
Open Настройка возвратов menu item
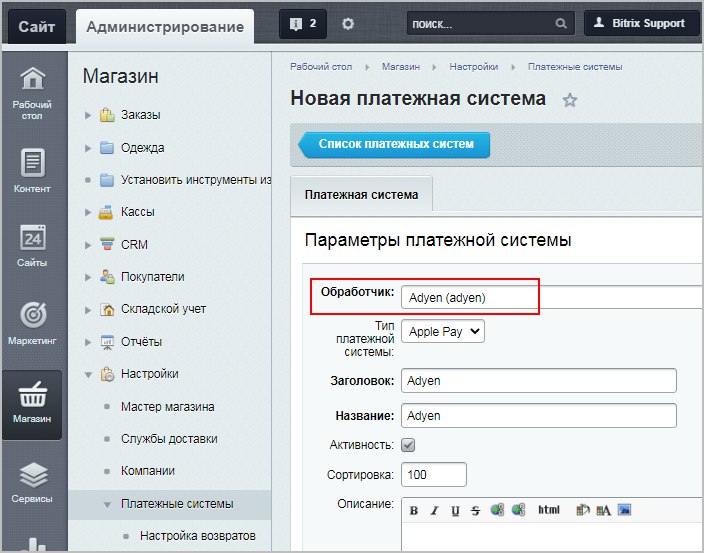click(x=198, y=535)
